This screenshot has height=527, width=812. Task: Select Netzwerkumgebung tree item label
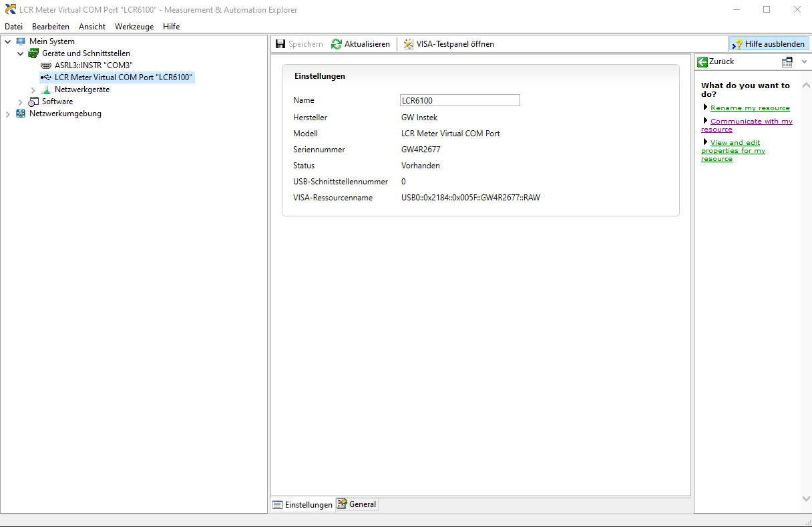coord(65,114)
